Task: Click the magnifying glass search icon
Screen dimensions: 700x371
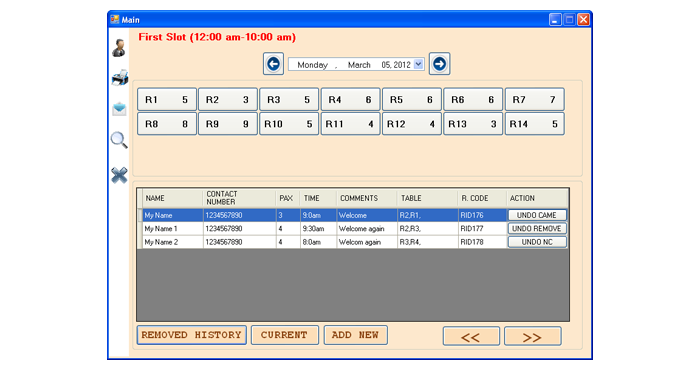Action: [x=119, y=140]
